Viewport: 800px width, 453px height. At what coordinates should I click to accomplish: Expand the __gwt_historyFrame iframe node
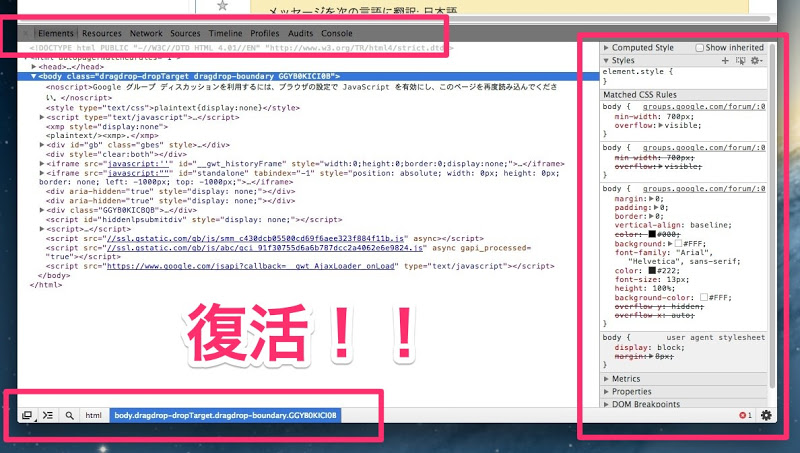pos(42,164)
